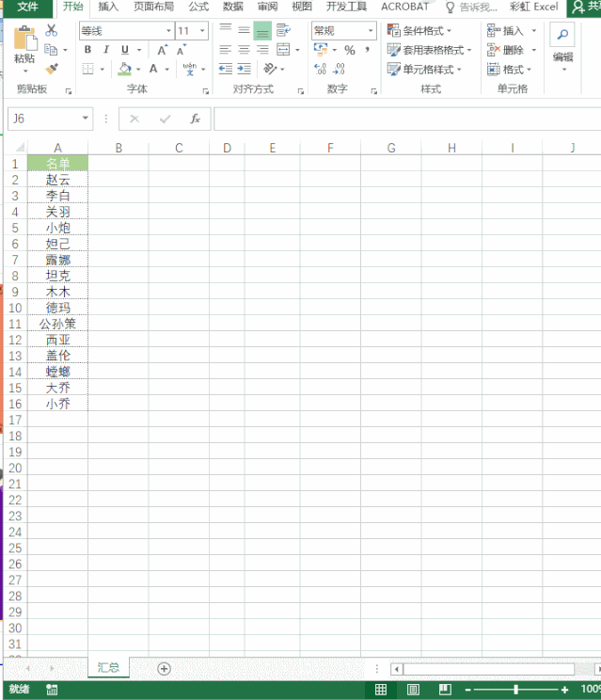
Task: Open the ACROBAT tab
Action: [x=404, y=7]
